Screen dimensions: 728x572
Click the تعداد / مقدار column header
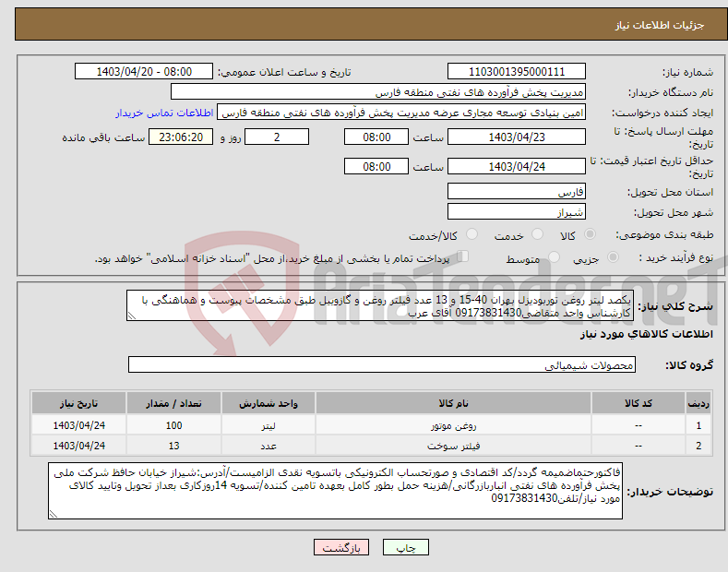[x=173, y=403]
